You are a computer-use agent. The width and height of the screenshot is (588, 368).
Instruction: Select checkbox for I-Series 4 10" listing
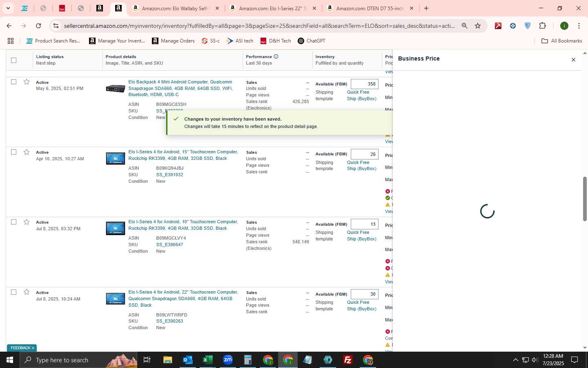coord(13,222)
